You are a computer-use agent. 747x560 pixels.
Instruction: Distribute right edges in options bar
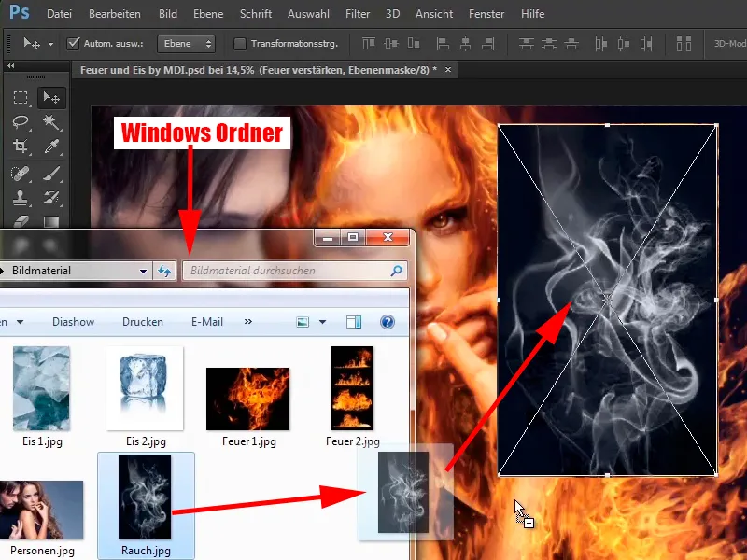point(646,44)
